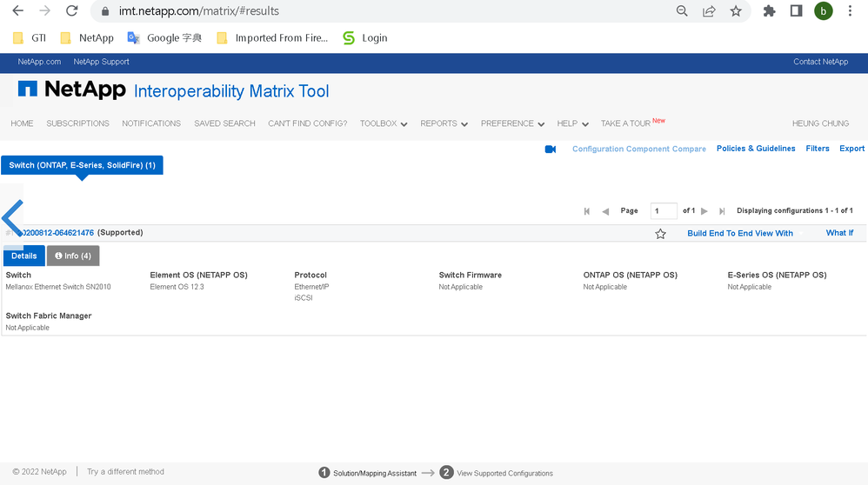Open the Policies & Guidelines link
This screenshot has width=868, height=485.
(x=755, y=149)
